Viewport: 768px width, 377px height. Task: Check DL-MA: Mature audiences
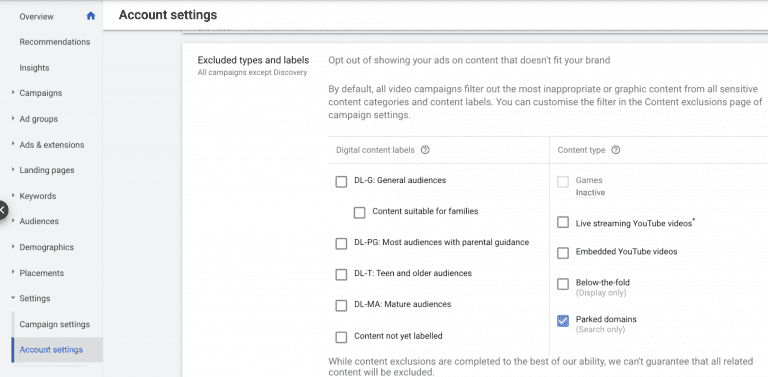tap(341, 306)
